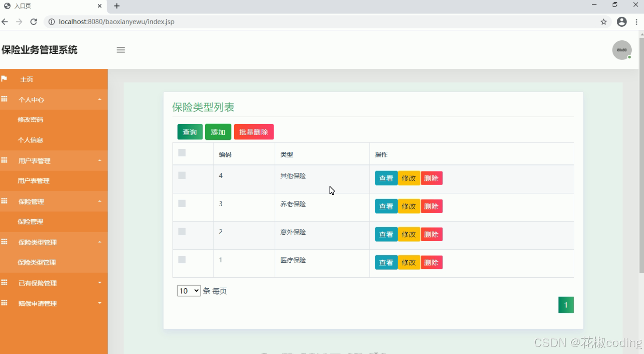Click 修改 for 医疗保险 row

(x=409, y=262)
